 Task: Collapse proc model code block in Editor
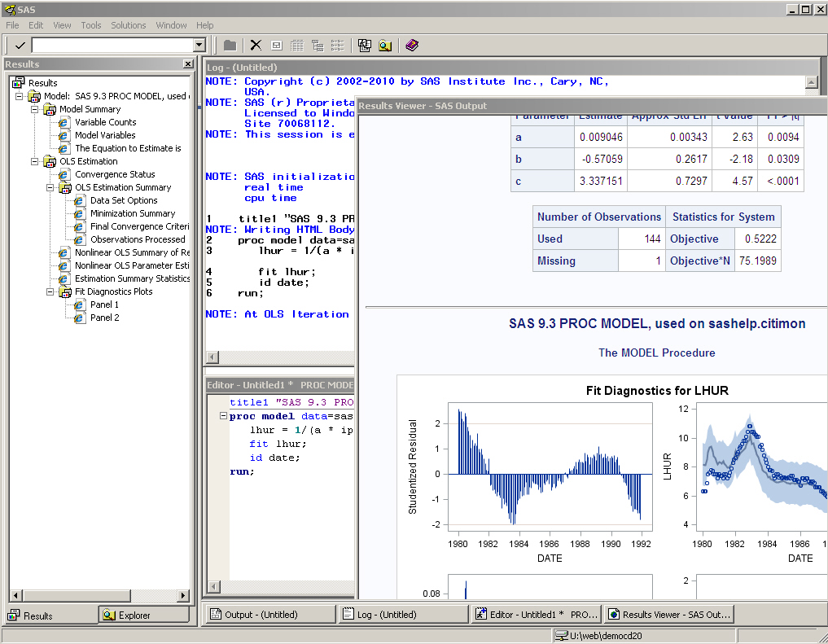[x=223, y=416]
